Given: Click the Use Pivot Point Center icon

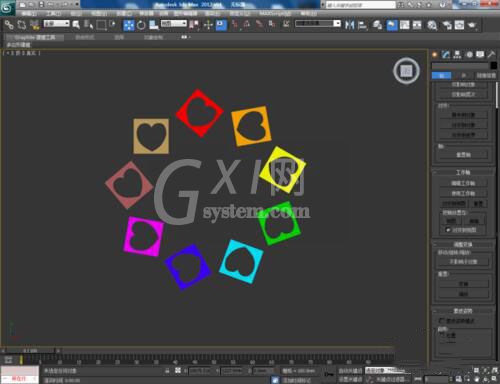Looking at the screenshot, I should [x=194, y=25].
